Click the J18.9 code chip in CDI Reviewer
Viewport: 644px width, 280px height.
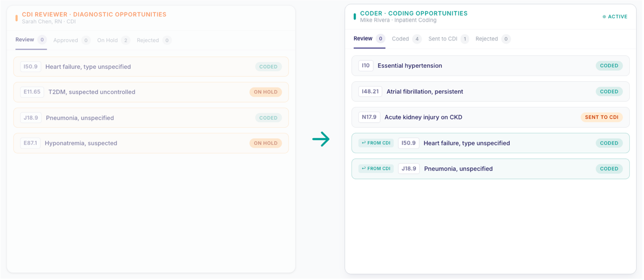31,118
